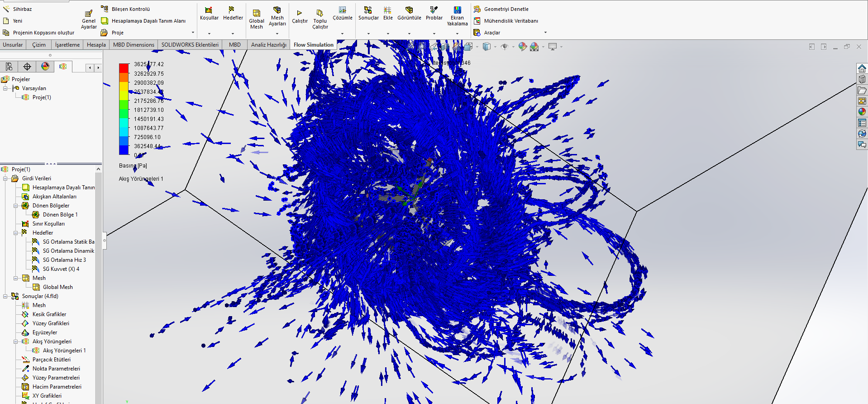Open Geometriyi Denetle tool
The width and height of the screenshot is (868, 404).
click(506, 9)
